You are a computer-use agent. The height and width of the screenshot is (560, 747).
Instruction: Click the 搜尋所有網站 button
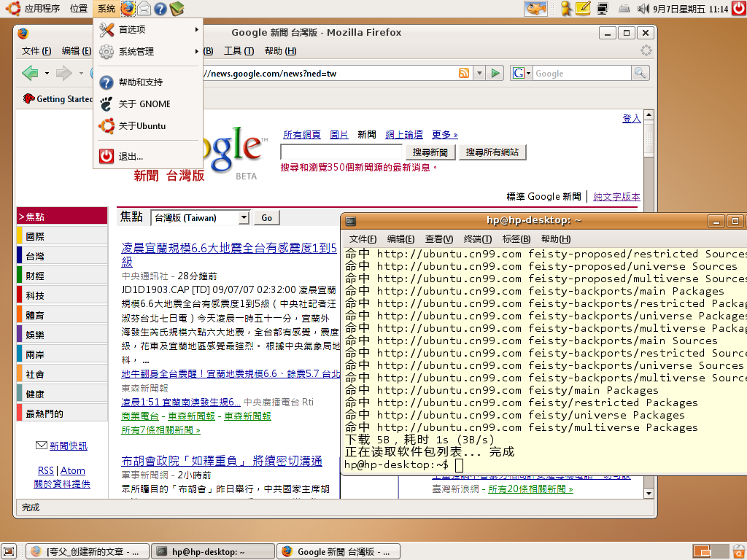pos(492,152)
